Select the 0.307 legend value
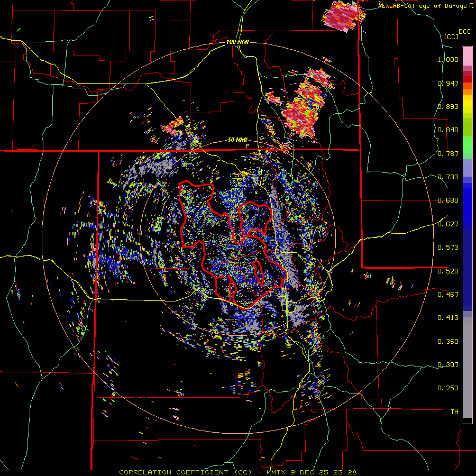 tap(448, 364)
